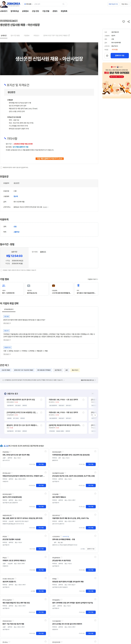Open the 기업 서비스 dropdown

(125, 4)
